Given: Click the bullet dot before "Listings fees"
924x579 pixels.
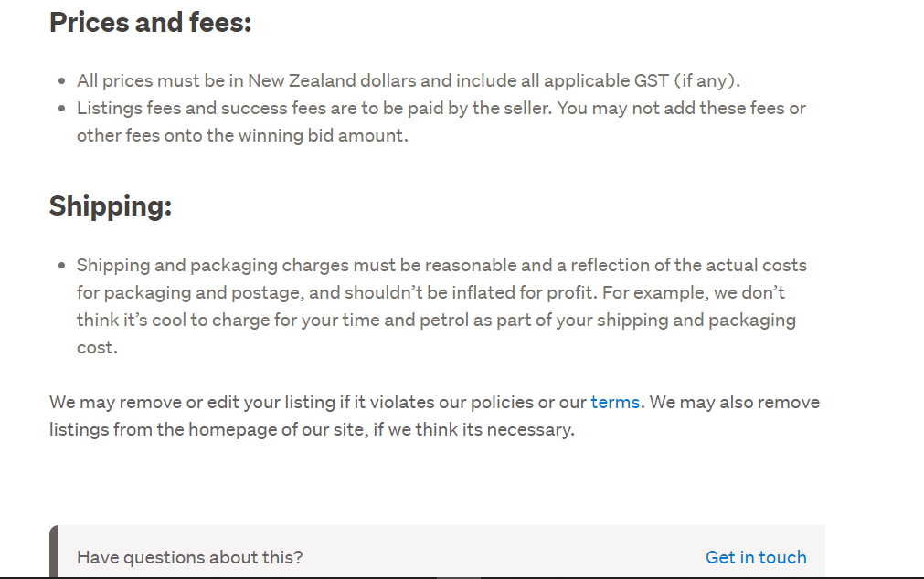Looking at the screenshot, I should [x=61, y=109].
